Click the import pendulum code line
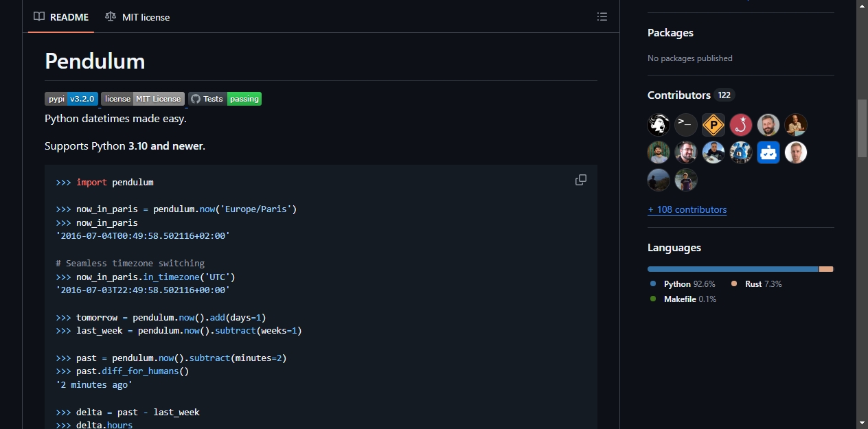868x429 pixels. (104, 183)
